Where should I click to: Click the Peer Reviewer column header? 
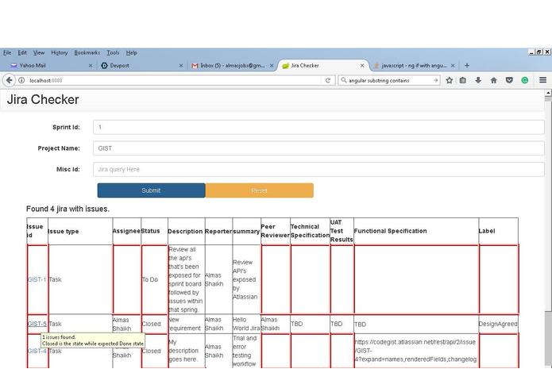275,231
